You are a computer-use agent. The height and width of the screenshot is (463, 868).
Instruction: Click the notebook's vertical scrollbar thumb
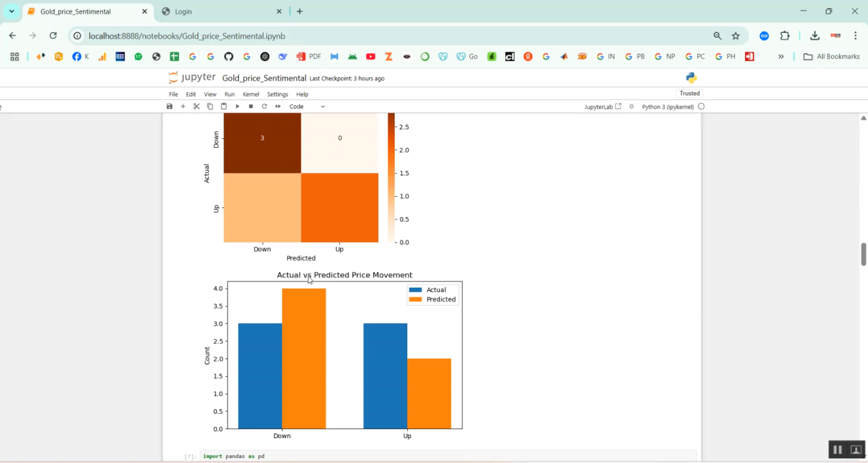point(863,253)
